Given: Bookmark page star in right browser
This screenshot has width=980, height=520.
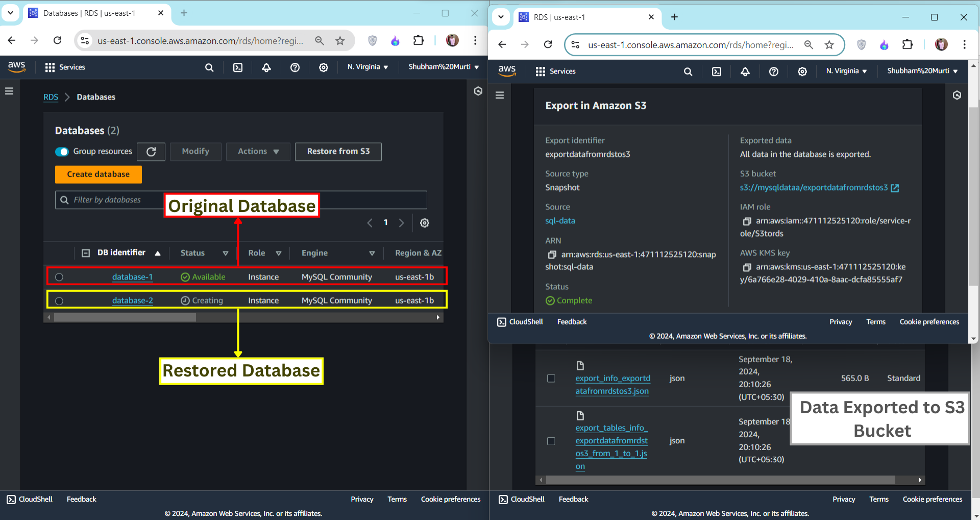Looking at the screenshot, I should point(829,45).
